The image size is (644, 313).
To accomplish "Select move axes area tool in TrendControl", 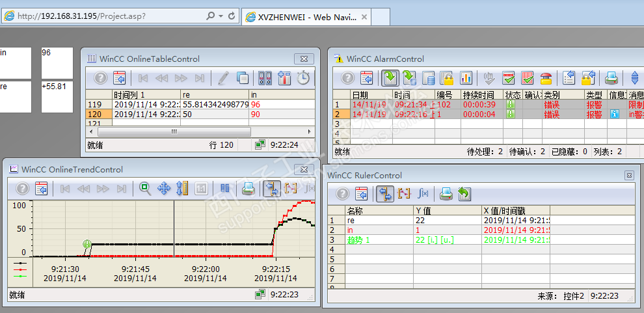I will click(182, 189).
